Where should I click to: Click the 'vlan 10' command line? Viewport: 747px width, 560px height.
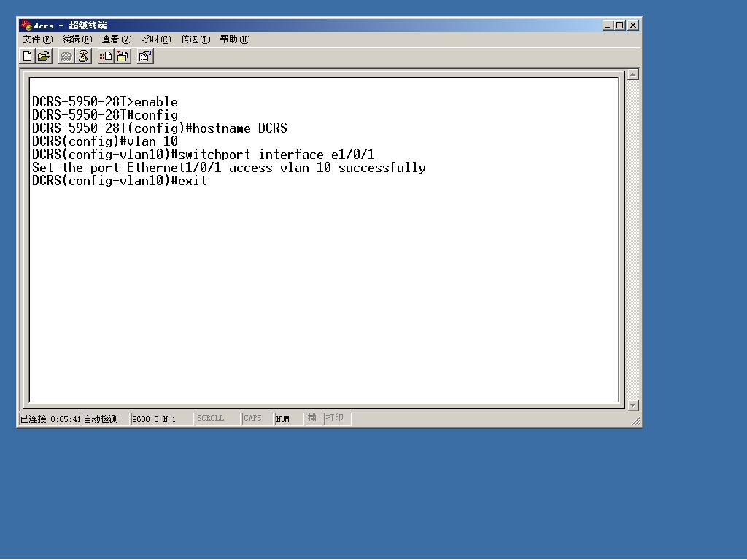tap(105, 141)
